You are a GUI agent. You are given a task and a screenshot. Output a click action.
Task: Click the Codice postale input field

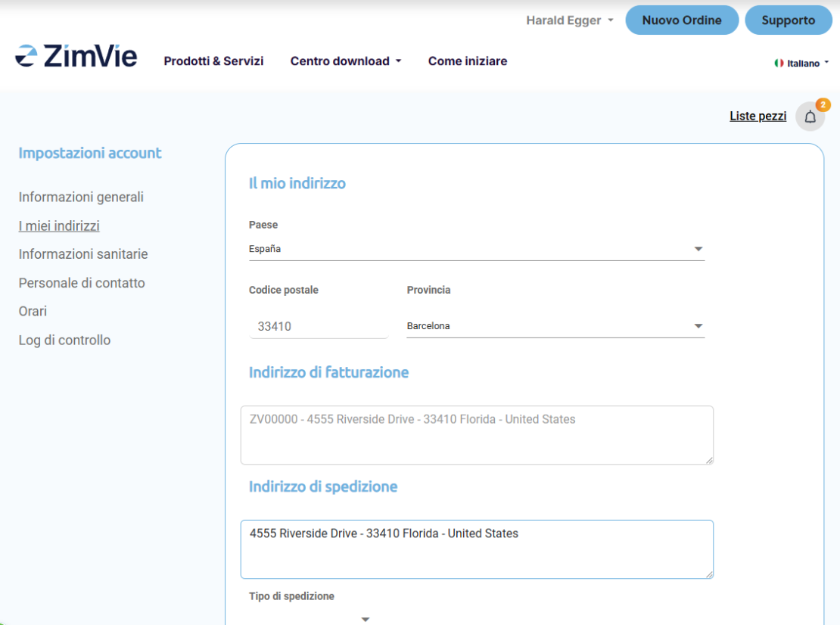318,326
